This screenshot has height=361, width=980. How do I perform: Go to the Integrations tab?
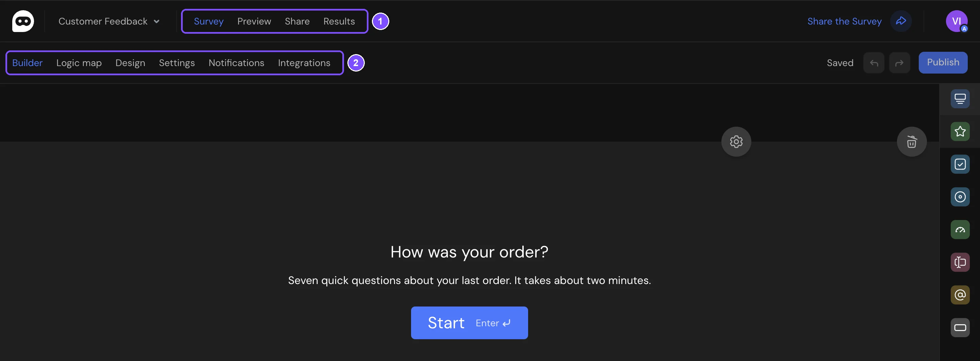click(x=304, y=63)
